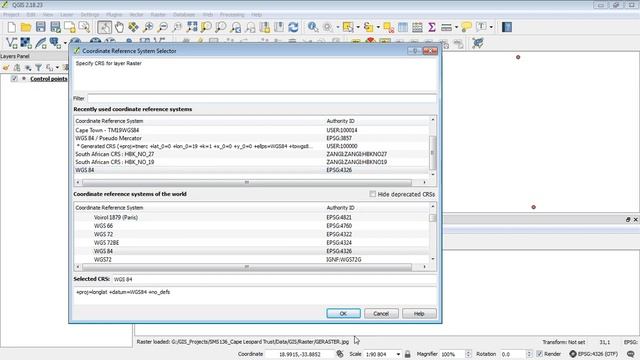The width and height of the screenshot is (640, 360).
Task: Select South African CRS : HBK_NO_19 row
Action: click(x=252, y=162)
